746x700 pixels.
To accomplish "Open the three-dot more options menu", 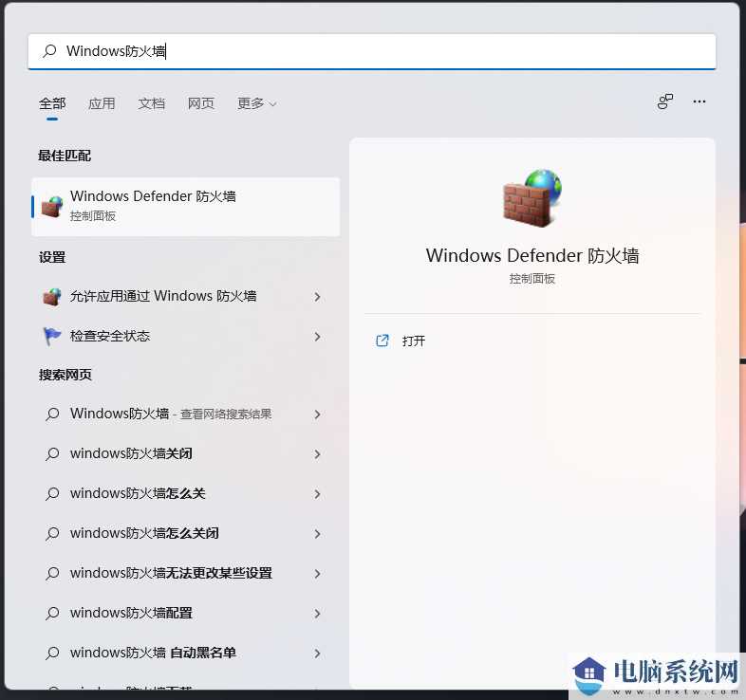I will [x=699, y=101].
